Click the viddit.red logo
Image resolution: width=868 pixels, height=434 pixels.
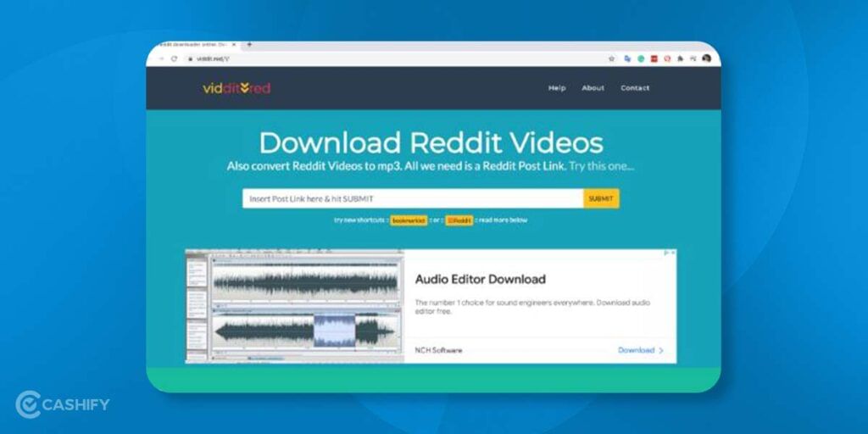tap(236, 88)
